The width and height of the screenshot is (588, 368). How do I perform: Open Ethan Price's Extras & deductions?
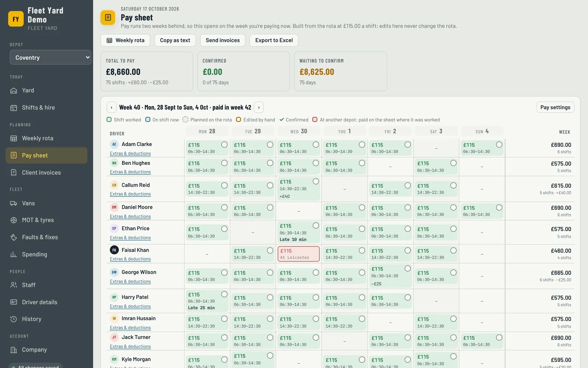click(130, 238)
